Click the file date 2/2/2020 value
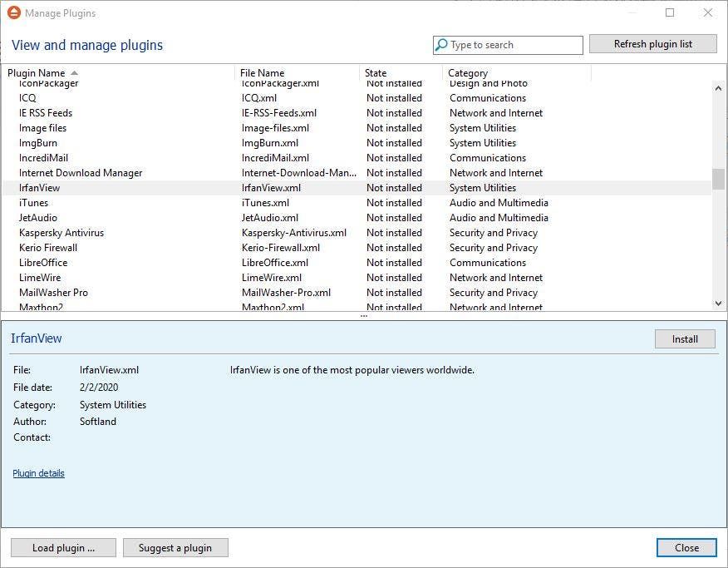The image size is (728, 568). point(99,388)
